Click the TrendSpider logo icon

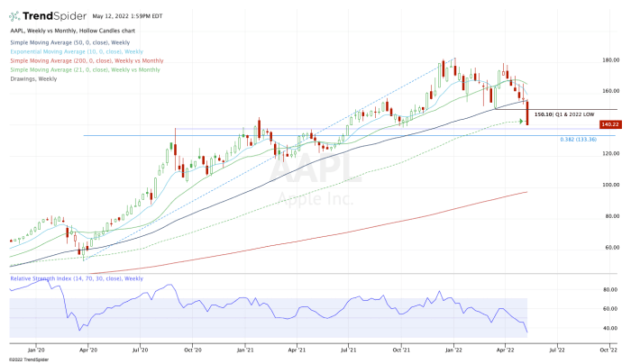[14, 16]
